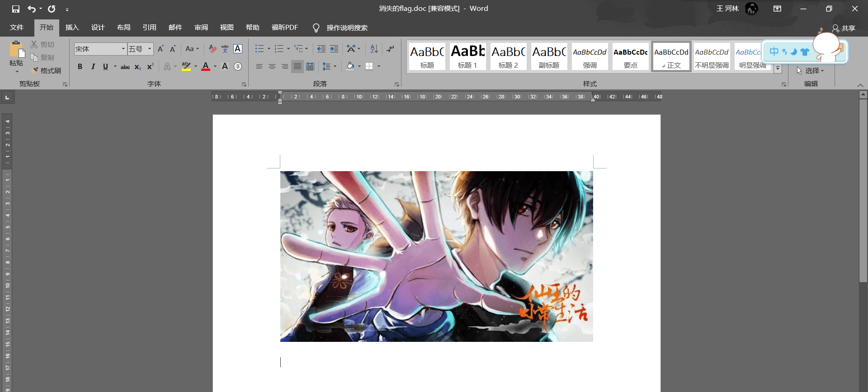This screenshot has height=392, width=868.
Task: Click the enclosed character (带圈字符) icon
Action: (x=238, y=66)
